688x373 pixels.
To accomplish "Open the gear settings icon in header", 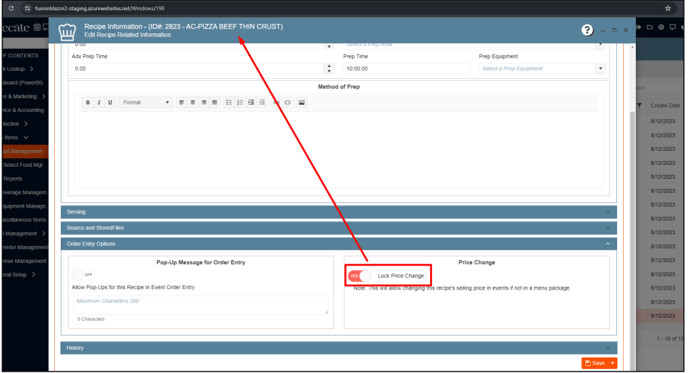I will tap(661, 27).
